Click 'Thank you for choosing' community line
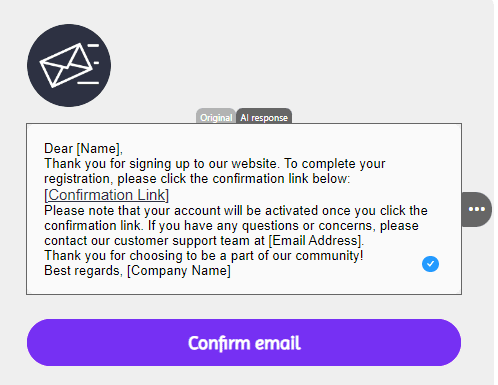The height and width of the screenshot is (385, 498). coord(203,256)
